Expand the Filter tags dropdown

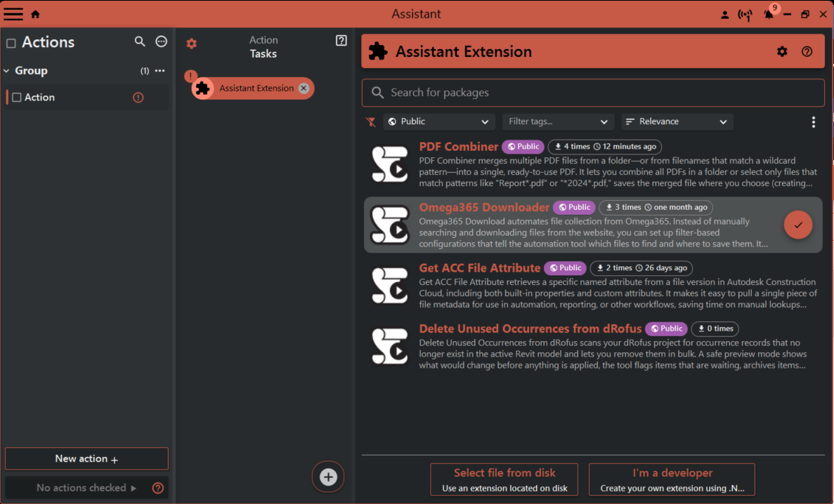pyautogui.click(x=558, y=121)
